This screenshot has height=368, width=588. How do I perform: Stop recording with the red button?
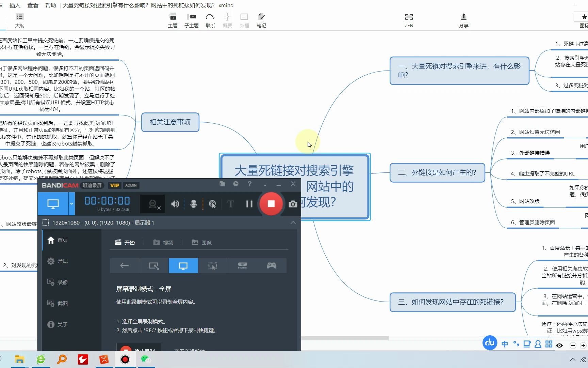[271, 204]
